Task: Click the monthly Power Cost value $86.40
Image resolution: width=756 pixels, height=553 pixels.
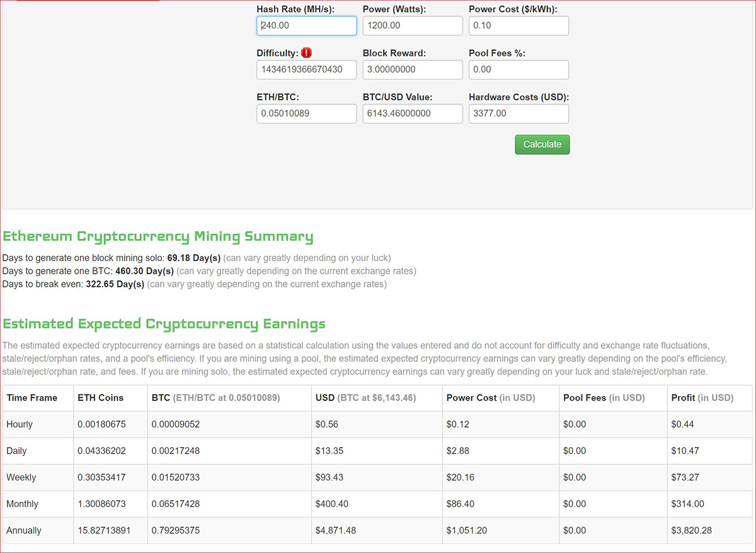Action: [461, 504]
